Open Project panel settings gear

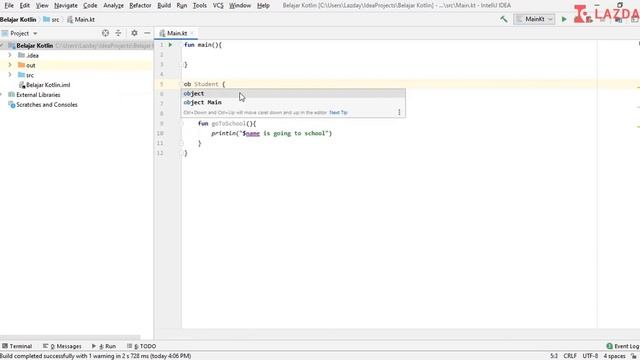pyautogui.click(x=134, y=33)
